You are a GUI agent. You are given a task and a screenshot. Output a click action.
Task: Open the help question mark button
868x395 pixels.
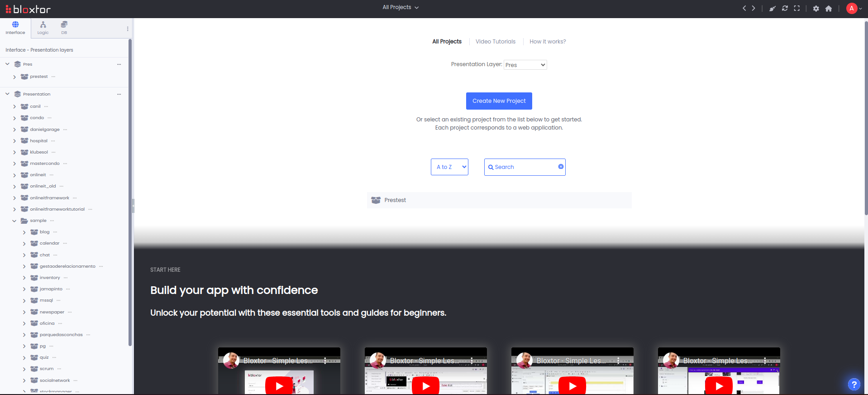pyautogui.click(x=854, y=385)
